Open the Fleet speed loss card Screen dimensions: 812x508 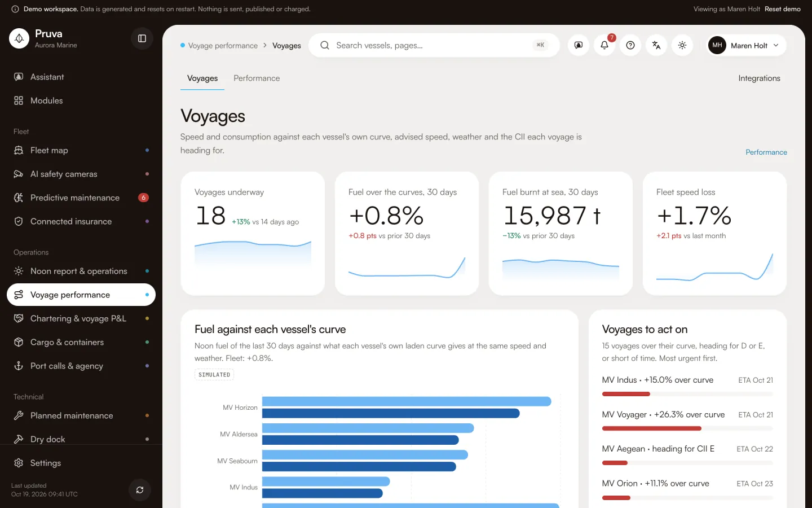[714, 233]
